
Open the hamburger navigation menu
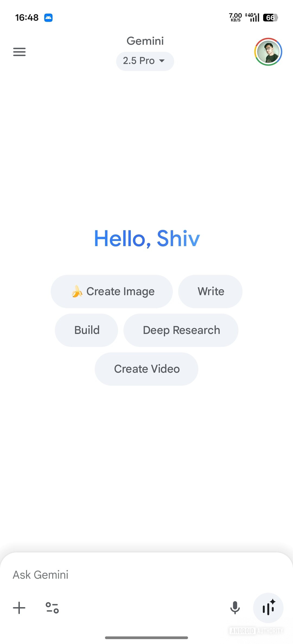(x=19, y=52)
